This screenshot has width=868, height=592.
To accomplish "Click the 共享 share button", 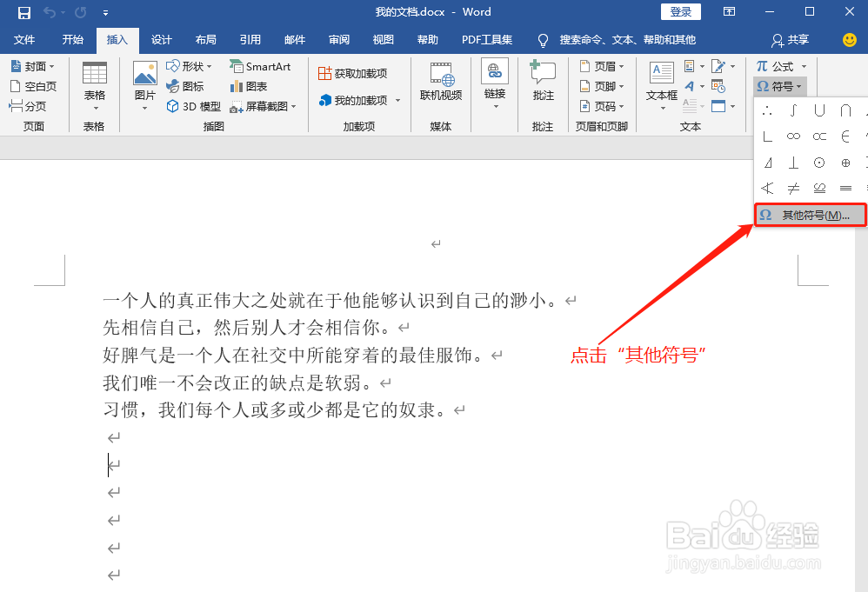I will point(790,40).
